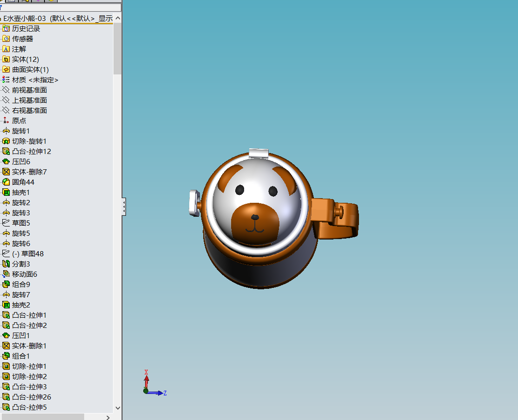Click the 实体-删除7 delete body icon
The image size is (518, 420).
click(x=6, y=172)
